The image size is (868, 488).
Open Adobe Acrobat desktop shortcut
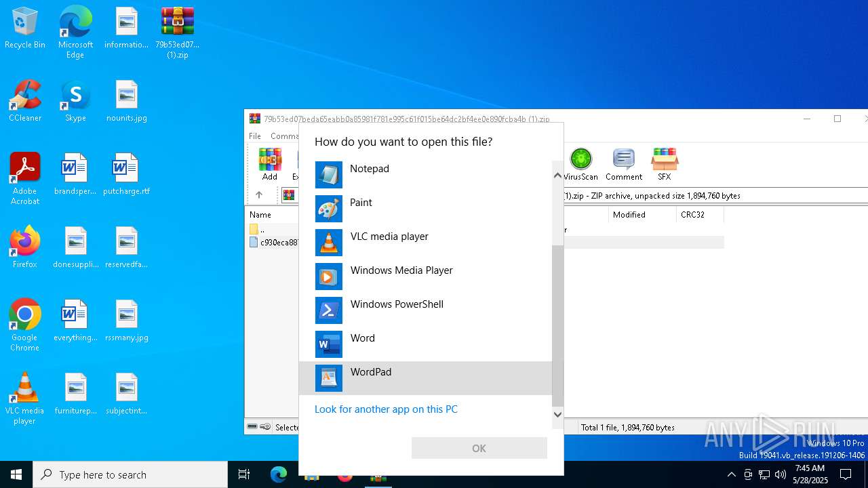[x=25, y=179]
